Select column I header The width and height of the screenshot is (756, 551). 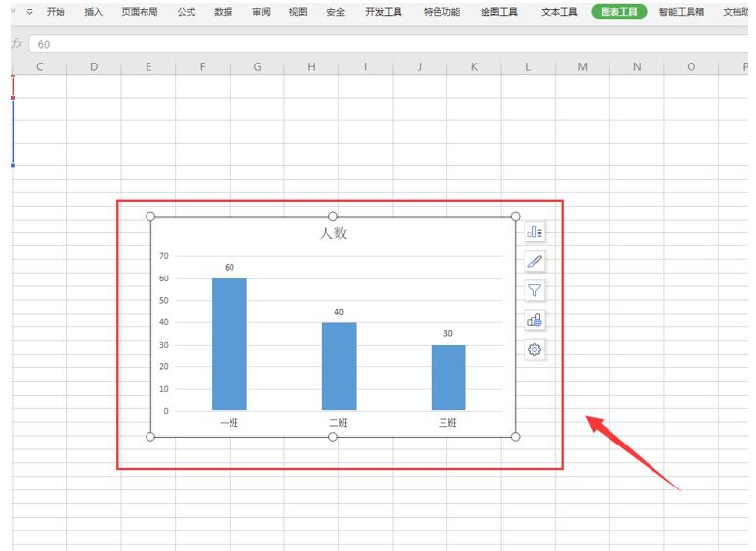click(365, 67)
